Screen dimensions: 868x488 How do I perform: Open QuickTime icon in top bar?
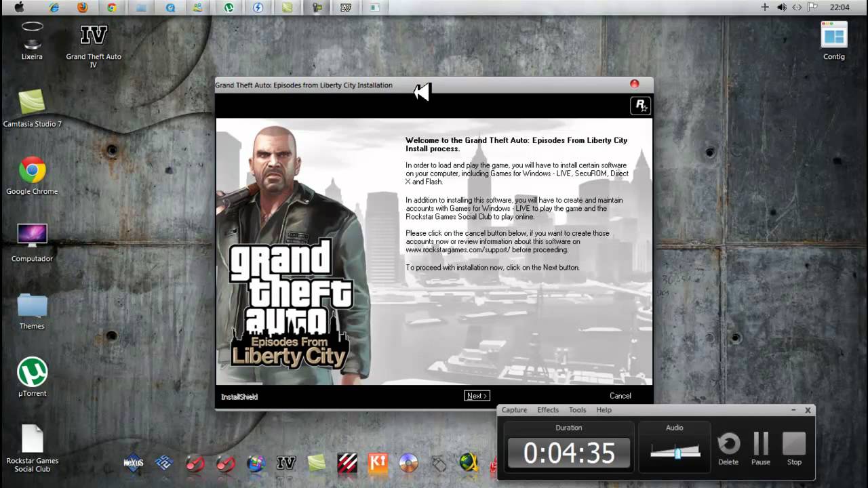click(x=170, y=7)
